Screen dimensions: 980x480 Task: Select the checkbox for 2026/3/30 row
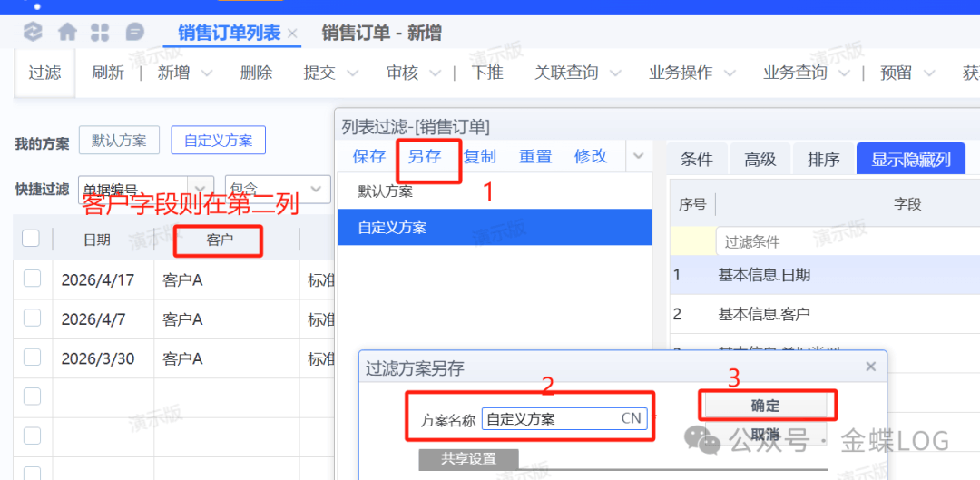(32, 358)
